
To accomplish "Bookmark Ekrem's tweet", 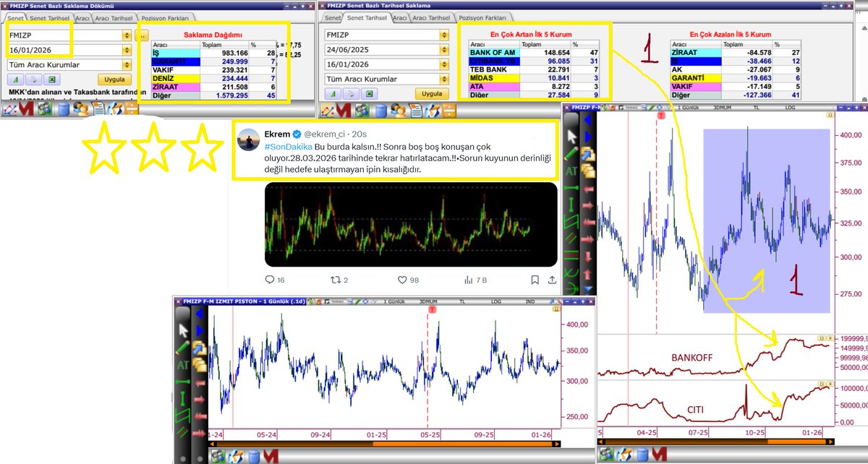I will [x=535, y=280].
